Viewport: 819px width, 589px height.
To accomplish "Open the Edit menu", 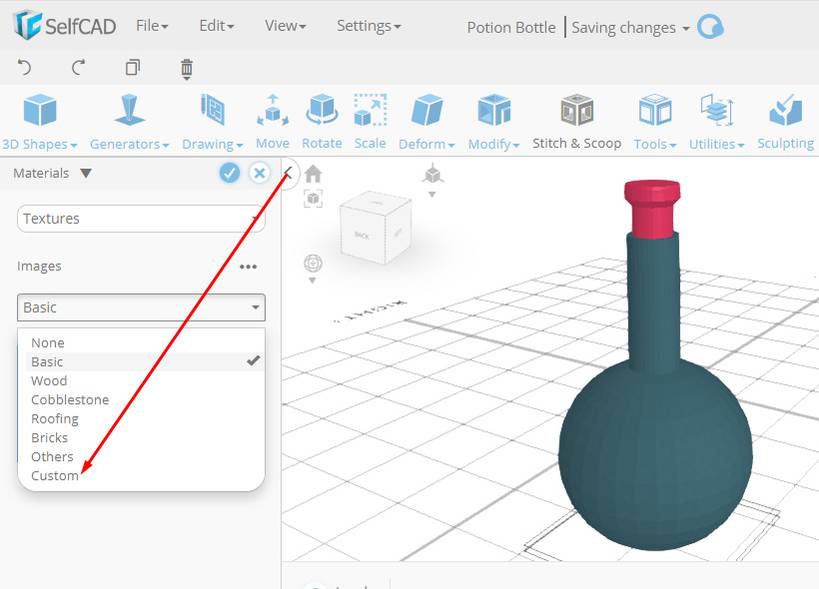I will [x=216, y=26].
